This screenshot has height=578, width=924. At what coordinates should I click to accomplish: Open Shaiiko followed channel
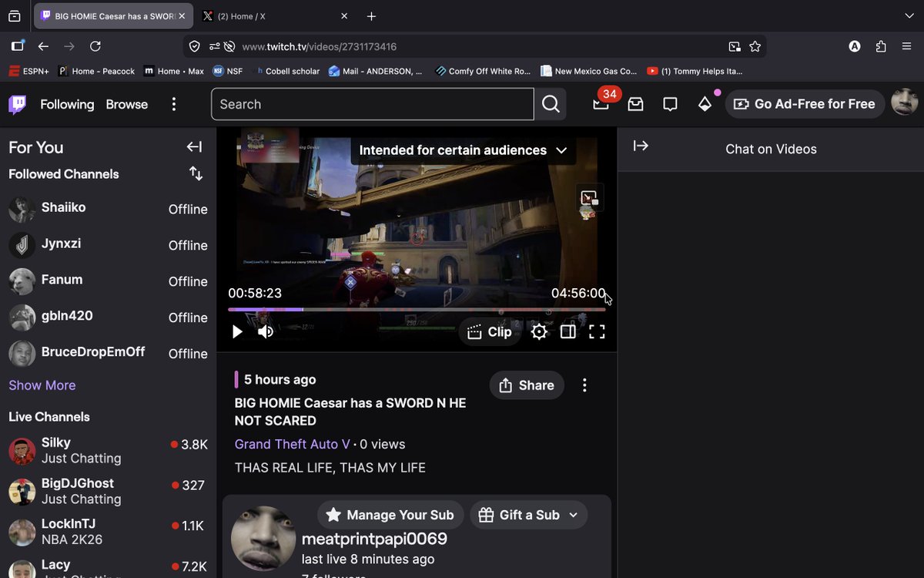pos(108,209)
